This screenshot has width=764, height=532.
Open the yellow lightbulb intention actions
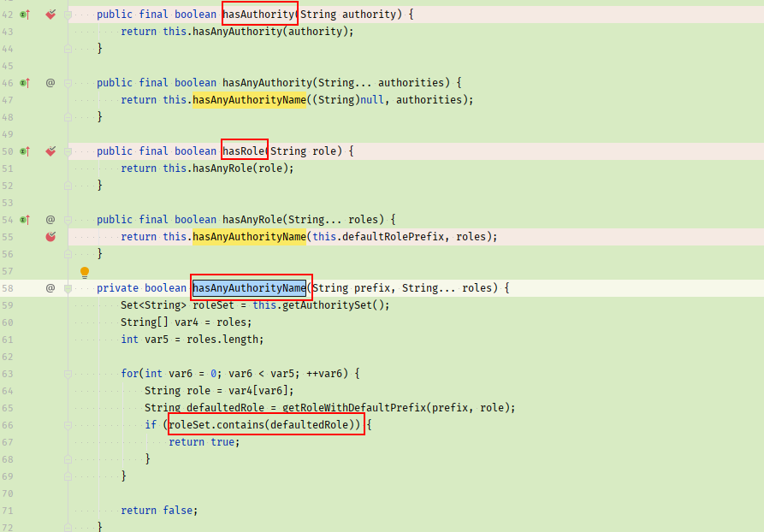click(x=85, y=272)
